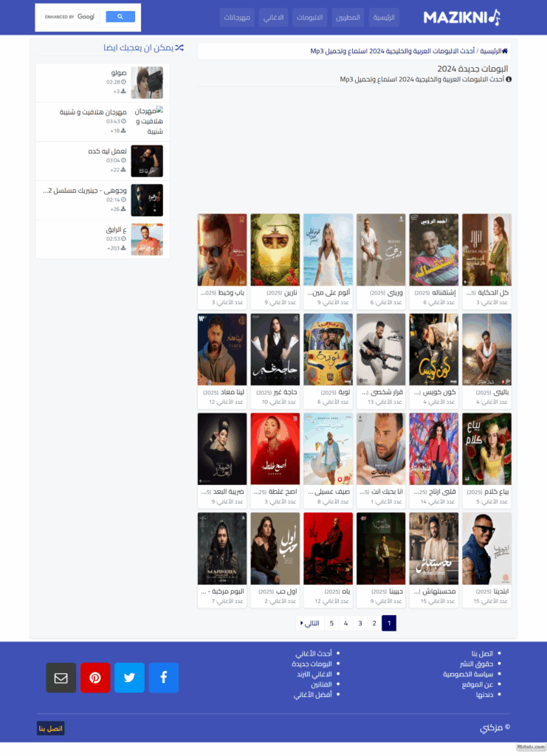The width and height of the screenshot is (547, 756).
Task: Open the وريني album cover
Action: (381, 250)
